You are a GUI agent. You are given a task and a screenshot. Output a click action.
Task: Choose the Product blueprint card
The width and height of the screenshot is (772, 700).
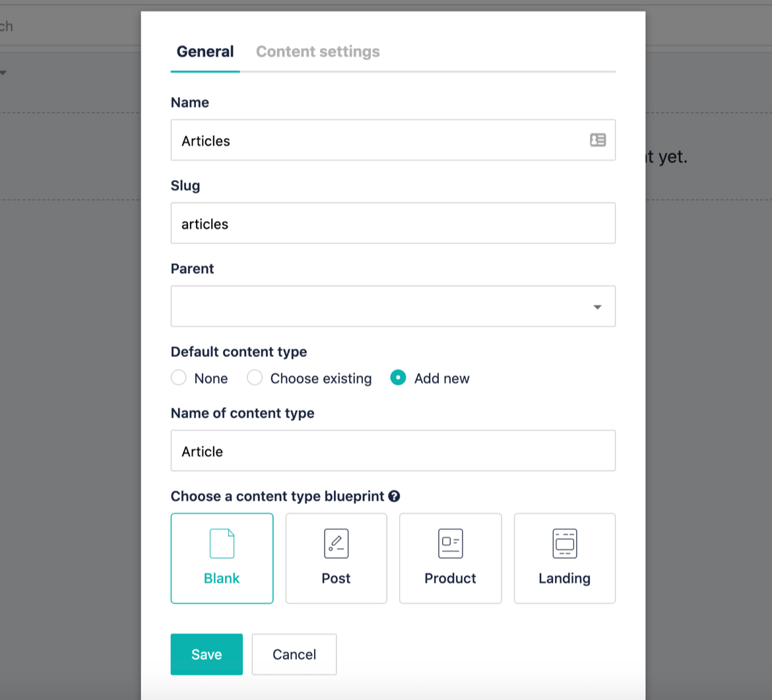point(451,559)
